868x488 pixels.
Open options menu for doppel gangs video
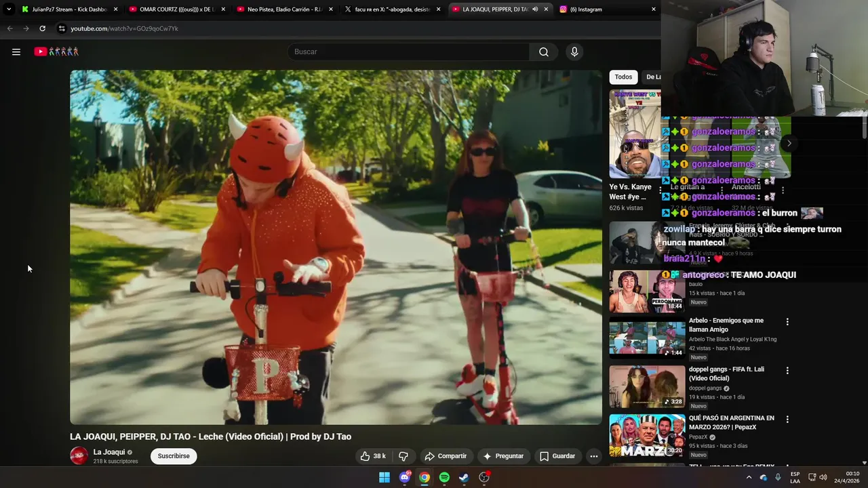[787, 371]
